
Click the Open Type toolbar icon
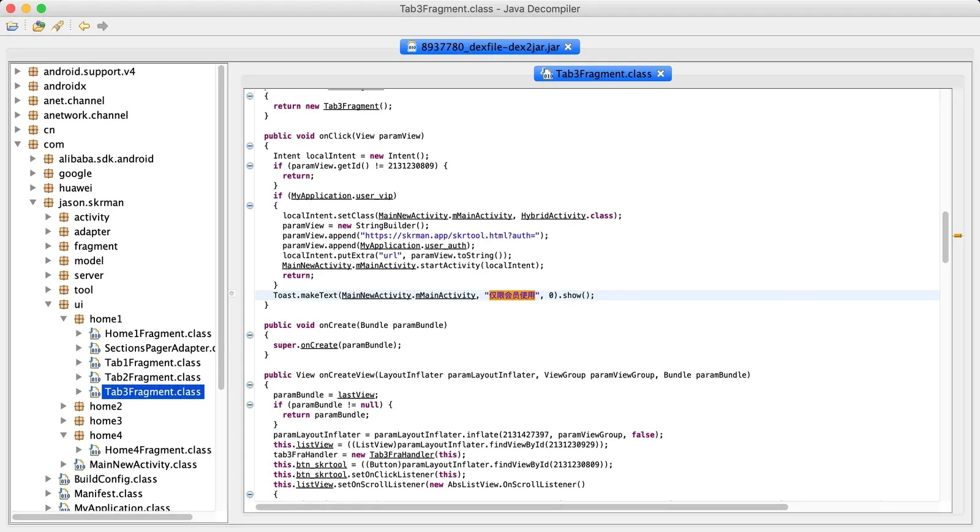39,26
